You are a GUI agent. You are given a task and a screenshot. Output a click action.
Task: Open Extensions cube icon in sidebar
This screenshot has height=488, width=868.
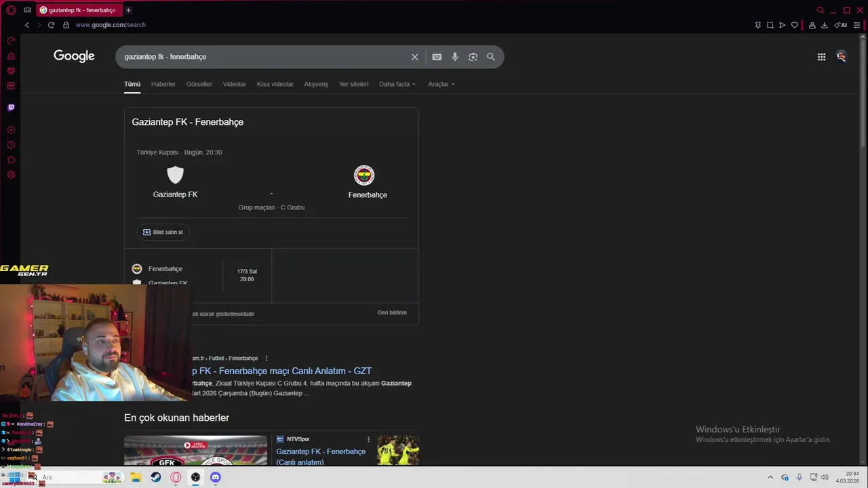[11, 160]
